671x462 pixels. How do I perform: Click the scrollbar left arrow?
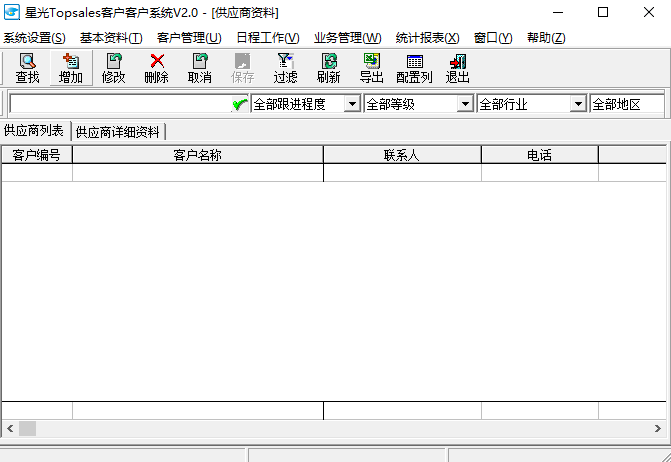[10, 428]
